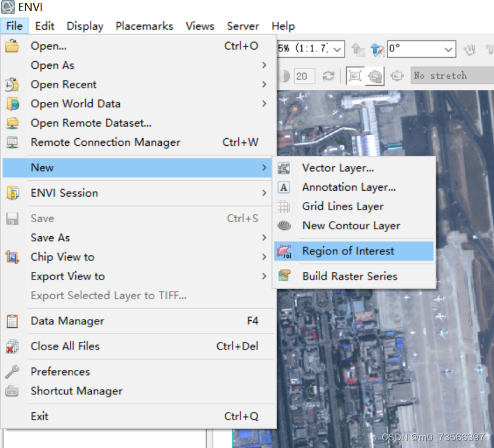Click the Open folder icon in the File menu
The height and width of the screenshot is (448, 494).
pos(12,46)
